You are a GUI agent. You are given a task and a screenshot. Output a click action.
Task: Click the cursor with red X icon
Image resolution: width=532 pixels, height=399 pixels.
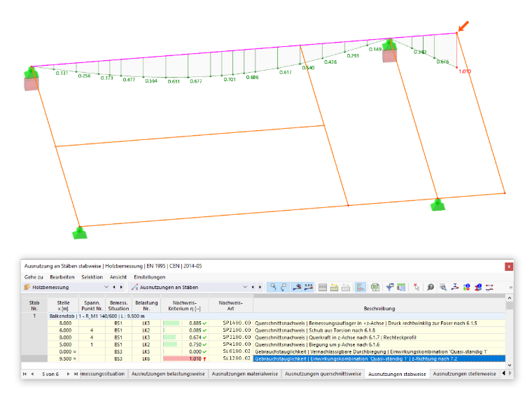tap(416, 288)
